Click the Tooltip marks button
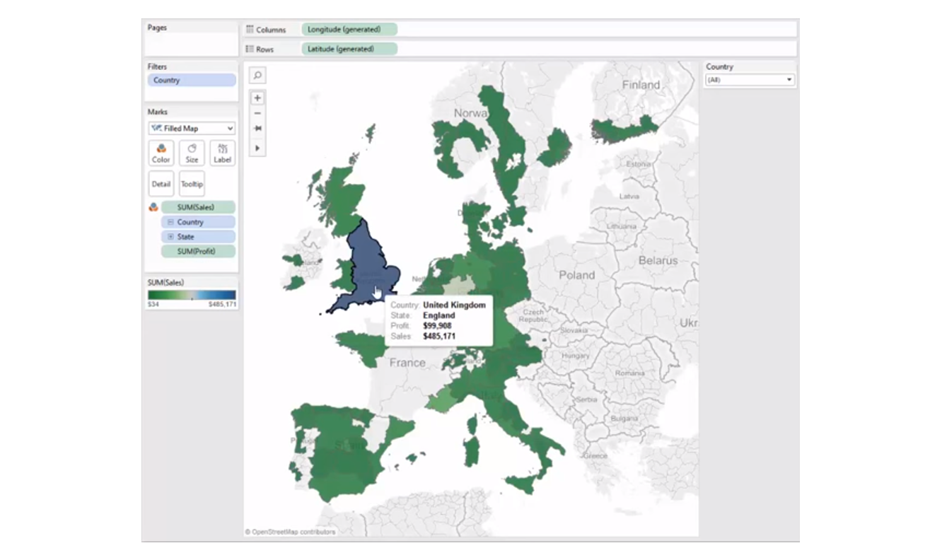Viewport: 942px width, 560px height. coord(192,184)
